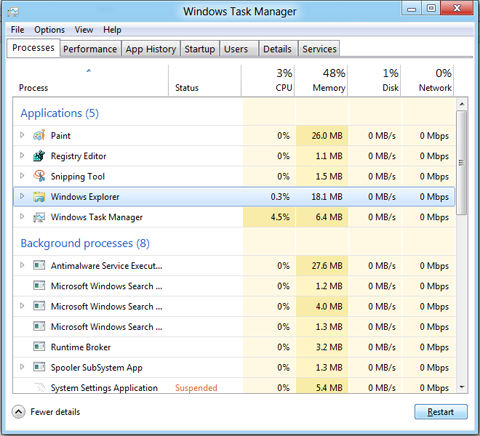Expand the Windows Task Manager process group

pyautogui.click(x=22, y=217)
